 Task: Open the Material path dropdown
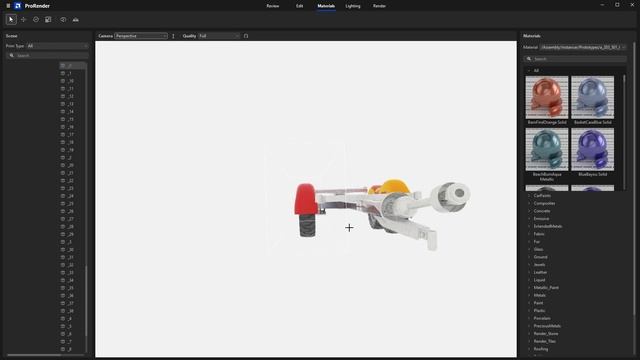click(582, 47)
